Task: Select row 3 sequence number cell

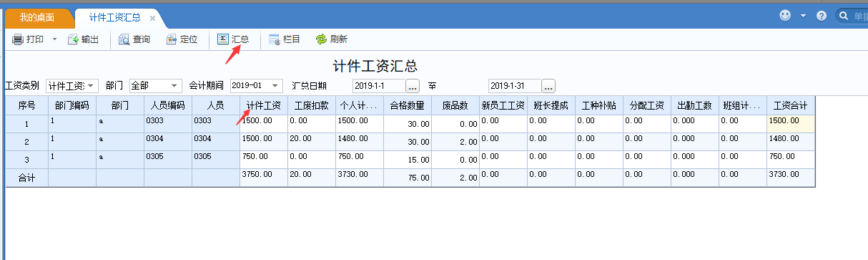Action: [x=27, y=159]
